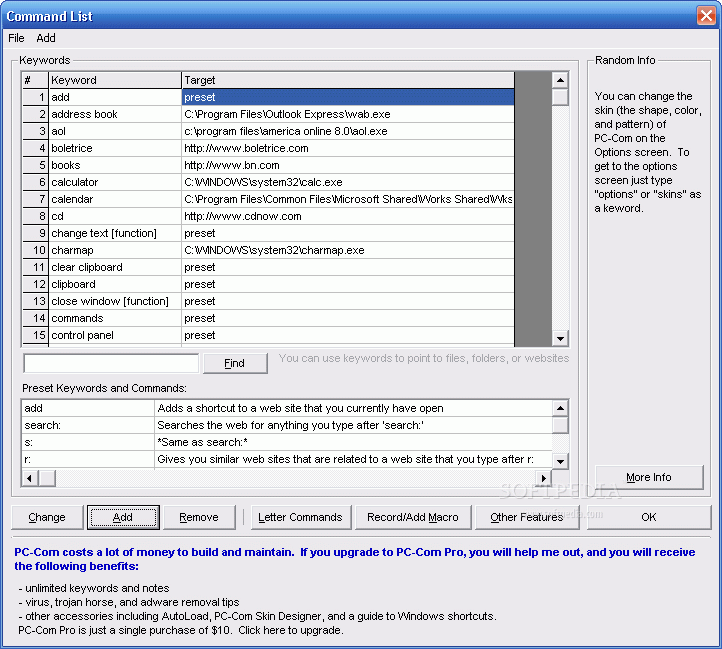Viewport: 722px width, 649px height.
Task: Click the Add button at bottom
Action: 123,517
